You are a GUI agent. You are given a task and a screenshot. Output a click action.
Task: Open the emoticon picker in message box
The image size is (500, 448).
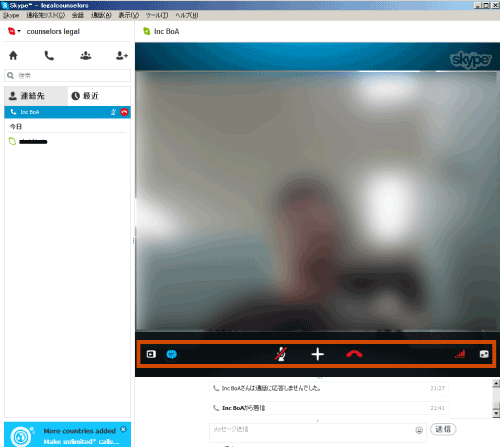[x=419, y=430]
